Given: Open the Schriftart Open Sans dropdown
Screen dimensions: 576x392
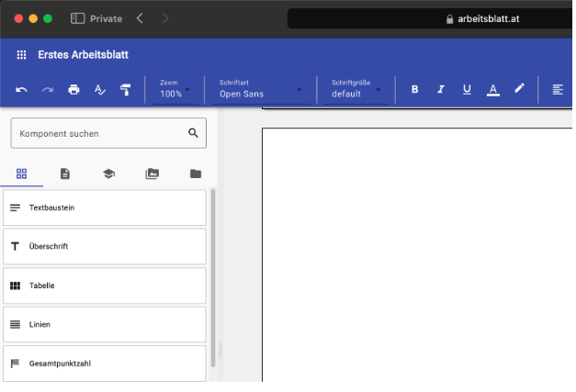Looking at the screenshot, I should (x=261, y=89).
